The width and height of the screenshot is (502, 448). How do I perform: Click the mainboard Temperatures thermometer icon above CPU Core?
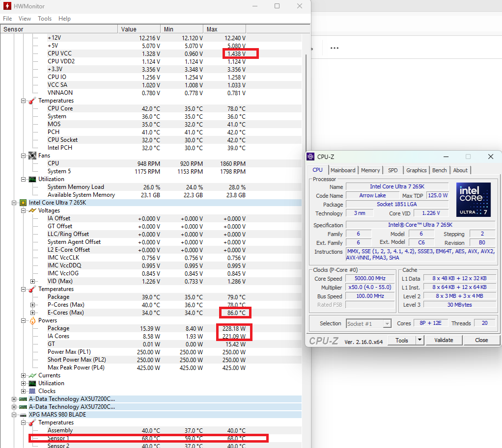[x=32, y=101]
